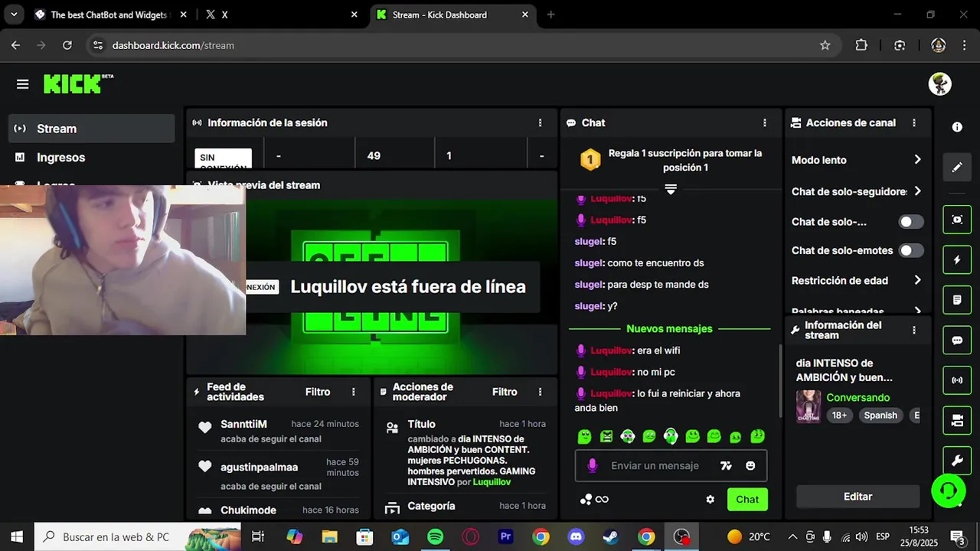Click follower SanntiiM in activity feed
The image size is (980, 551).
(x=243, y=424)
